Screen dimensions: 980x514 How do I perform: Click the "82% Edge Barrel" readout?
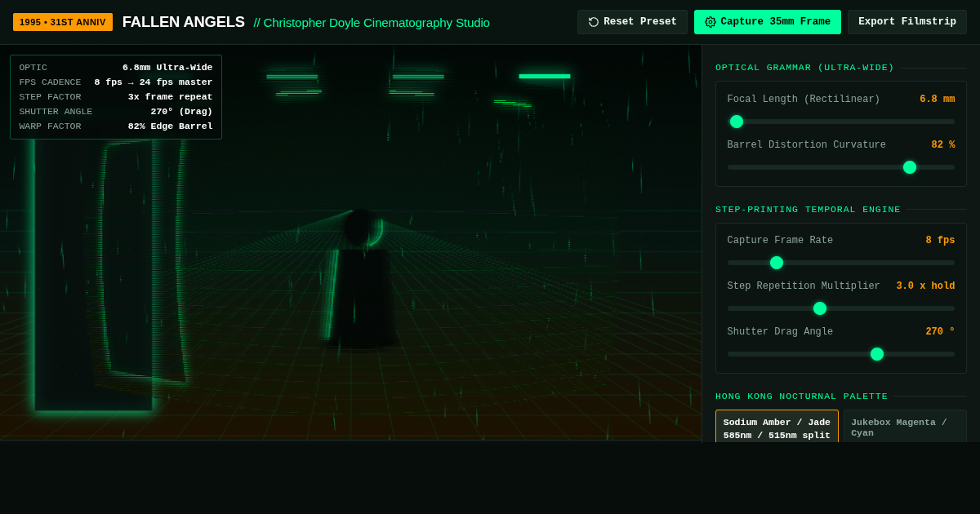click(x=170, y=126)
